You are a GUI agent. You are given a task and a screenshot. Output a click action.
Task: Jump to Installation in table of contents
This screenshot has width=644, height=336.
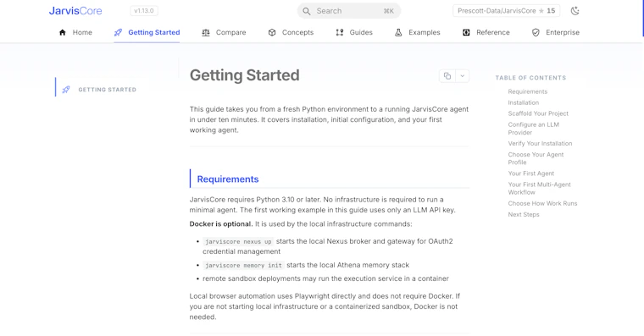(524, 102)
